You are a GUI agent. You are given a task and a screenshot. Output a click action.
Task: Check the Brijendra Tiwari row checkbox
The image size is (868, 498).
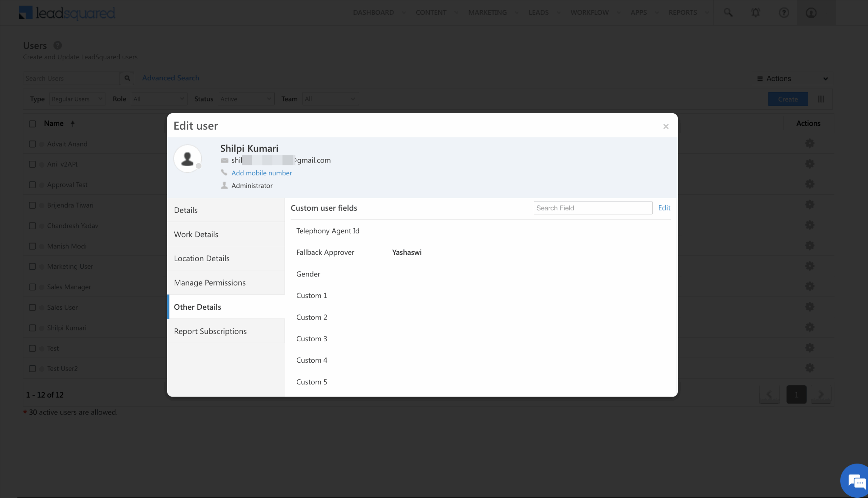tap(32, 205)
